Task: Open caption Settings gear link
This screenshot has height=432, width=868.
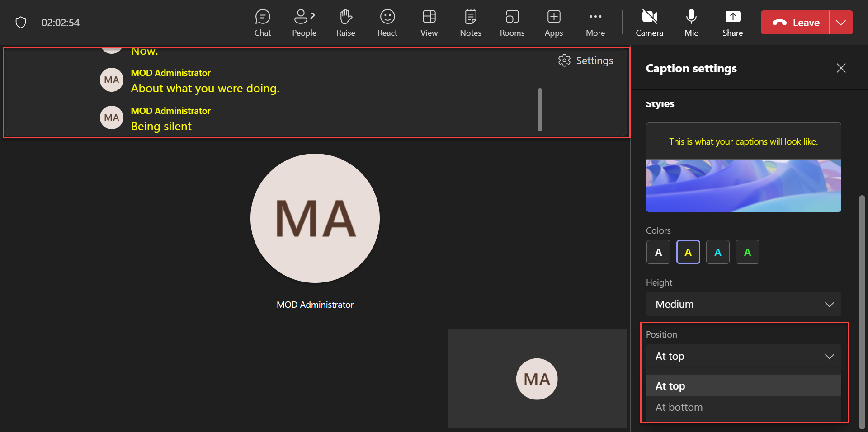Action: pos(586,61)
